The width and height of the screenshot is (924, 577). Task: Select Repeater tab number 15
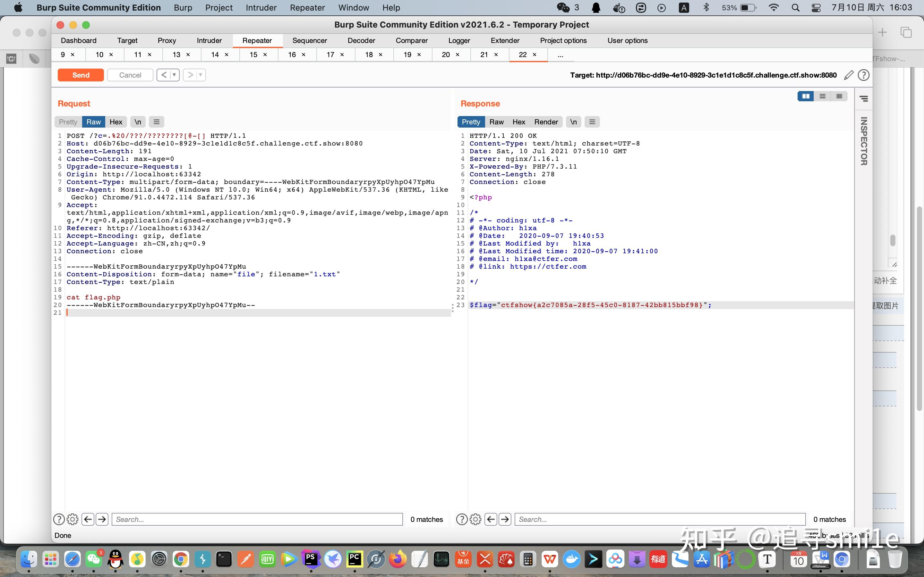coord(253,54)
